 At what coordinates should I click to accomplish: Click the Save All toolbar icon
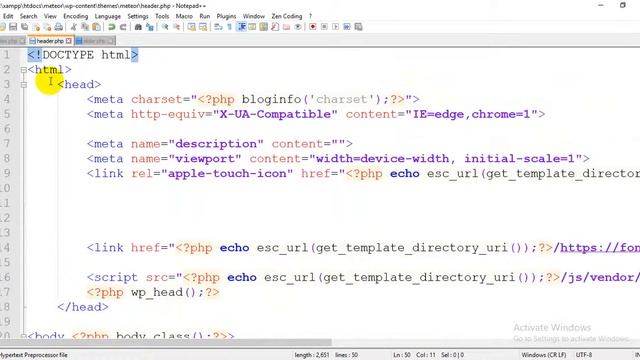pos(25,27)
